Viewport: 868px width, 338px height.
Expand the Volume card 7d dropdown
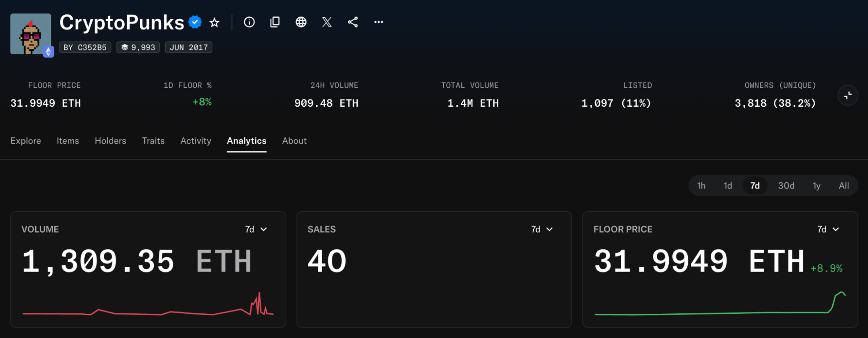[x=256, y=229]
